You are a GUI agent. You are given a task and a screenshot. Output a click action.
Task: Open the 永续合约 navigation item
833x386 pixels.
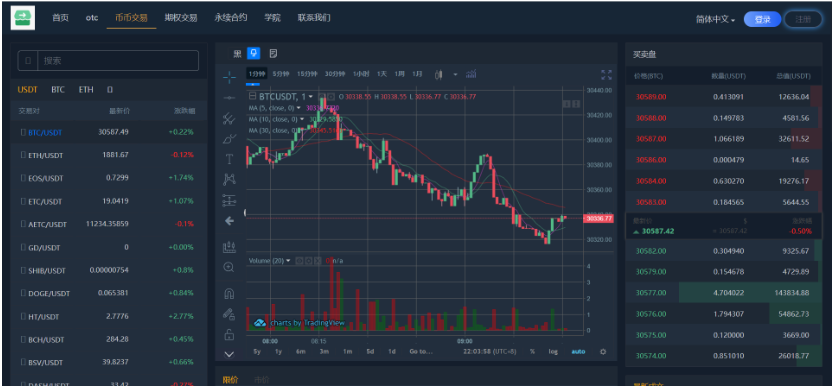click(x=231, y=18)
